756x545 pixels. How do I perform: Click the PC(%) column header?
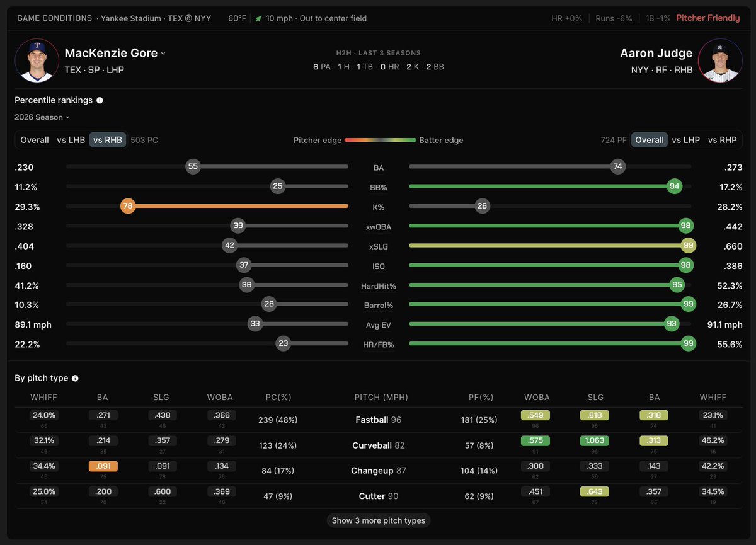pos(278,398)
